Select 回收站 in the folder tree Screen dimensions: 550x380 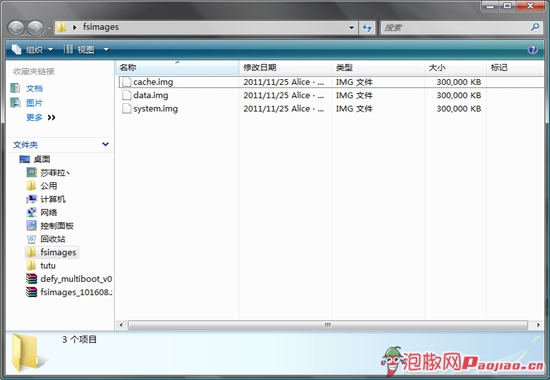[53, 239]
